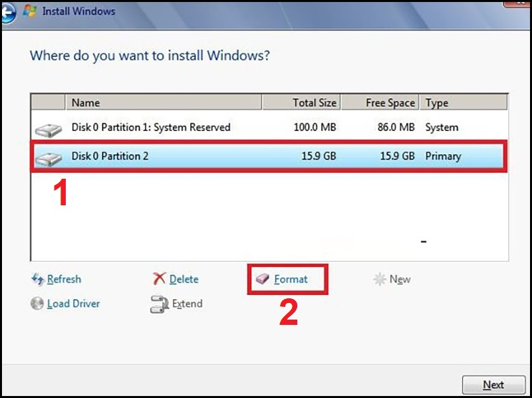532x398 pixels.
Task: Click the Format text link
Action: [291, 280]
